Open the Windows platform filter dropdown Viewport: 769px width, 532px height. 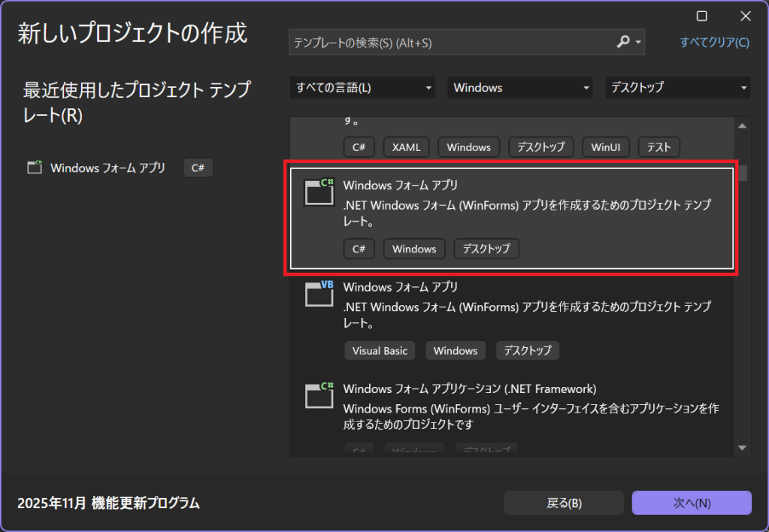coord(520,88)
